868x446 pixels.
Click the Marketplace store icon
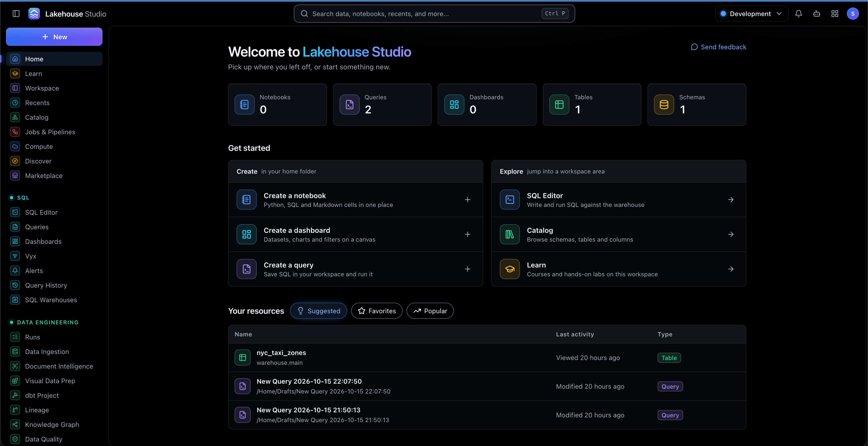tap(15, 176)
